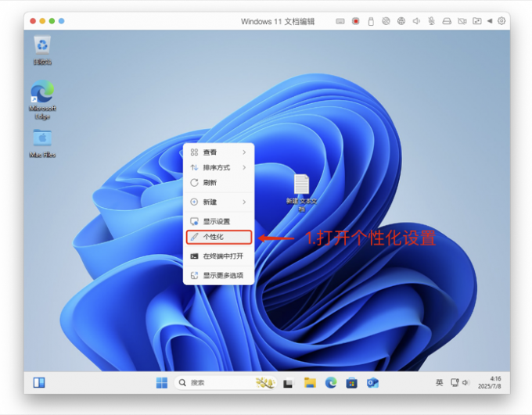The height and width of the screenshot is (415, 532).
Task: Click the green fullscreen window button
Action: pos(52,21)
